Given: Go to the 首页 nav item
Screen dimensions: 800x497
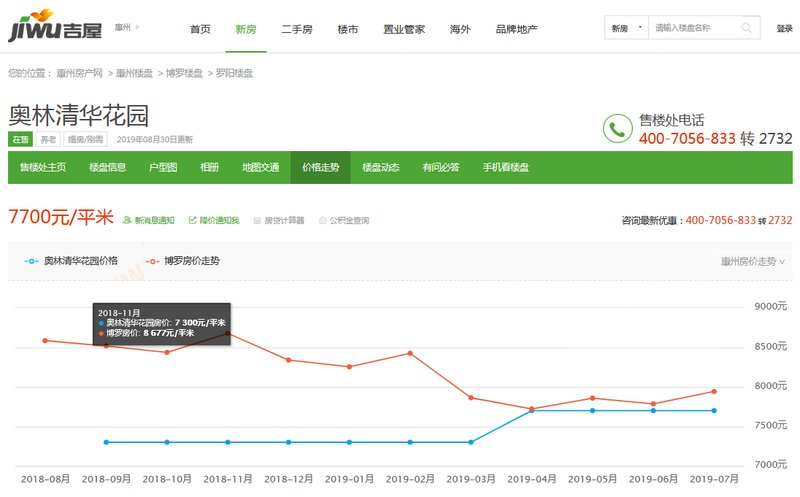Looking at the screenshot, I should pyautogui.click(x=200, y=29).
